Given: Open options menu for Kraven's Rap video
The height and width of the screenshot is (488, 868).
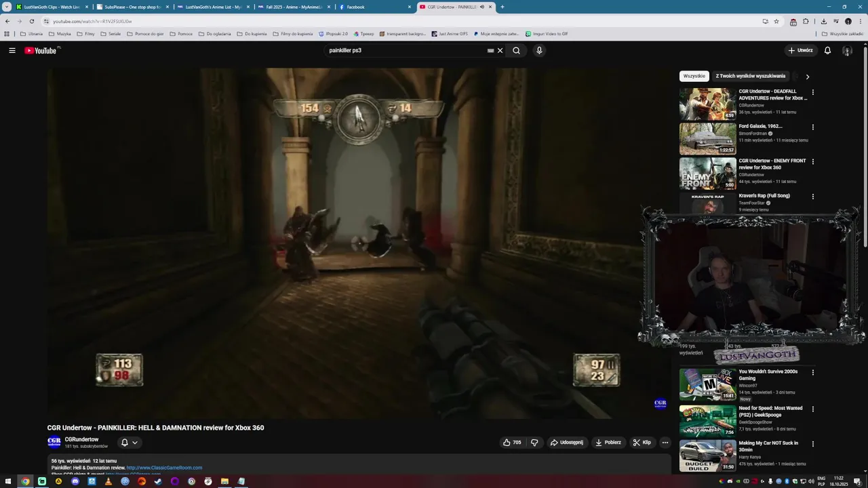Looking at the screenshot, I should [813, 197].
